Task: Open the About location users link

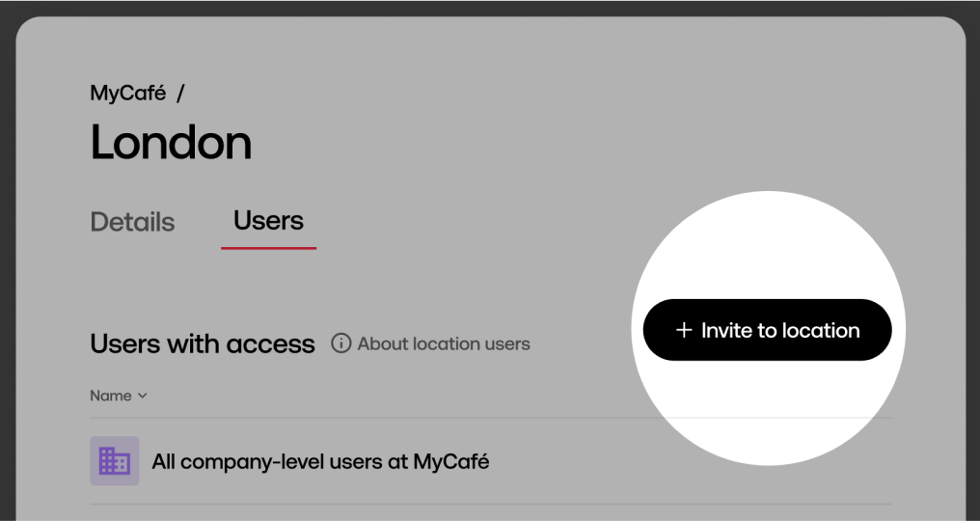Action: (443, 343)
